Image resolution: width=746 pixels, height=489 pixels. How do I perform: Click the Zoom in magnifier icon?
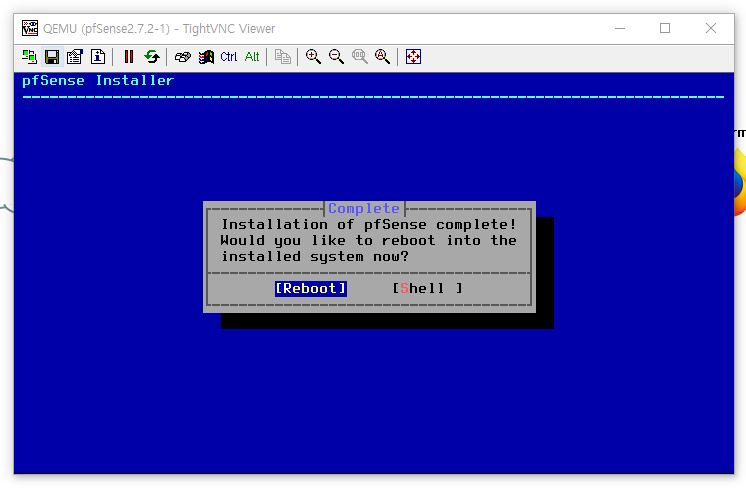(313, 57)
